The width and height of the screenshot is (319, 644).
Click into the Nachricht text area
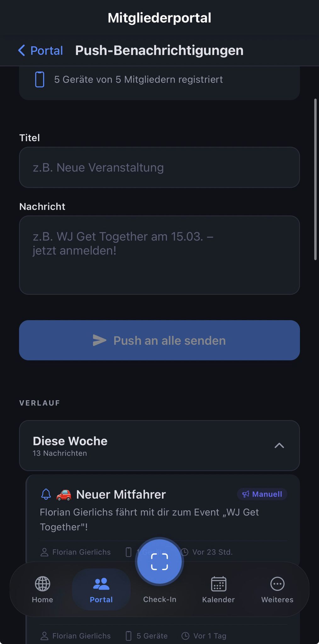point(159,255)
